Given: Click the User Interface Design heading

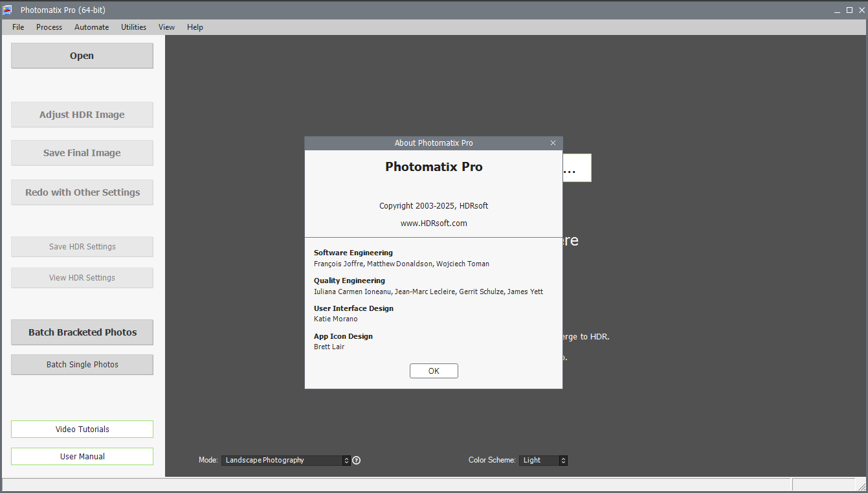Looking at the screenshot, I should (x=353, y=308).
